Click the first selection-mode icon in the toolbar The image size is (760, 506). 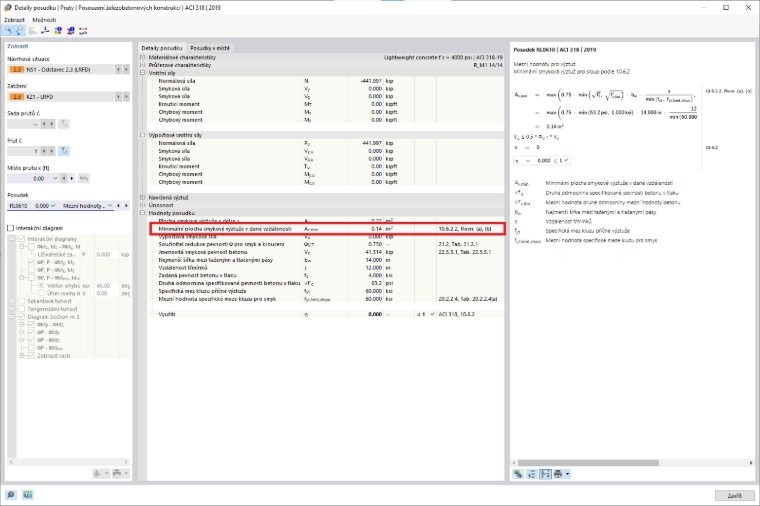coord(8,31)
